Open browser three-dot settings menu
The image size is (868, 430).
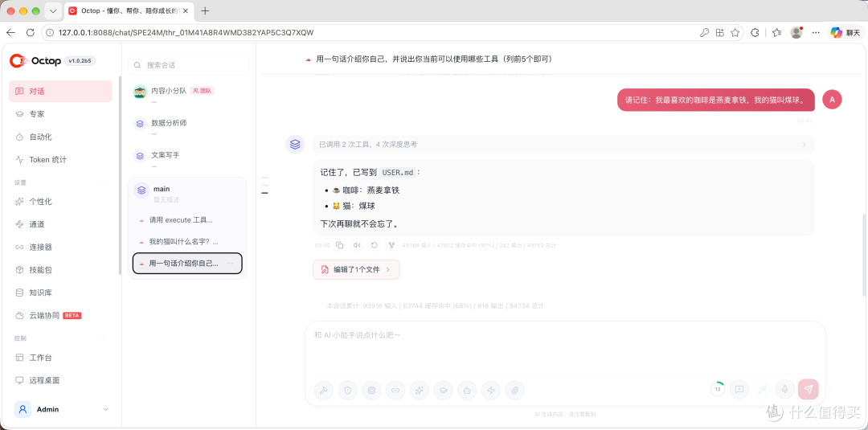point(816,33)
